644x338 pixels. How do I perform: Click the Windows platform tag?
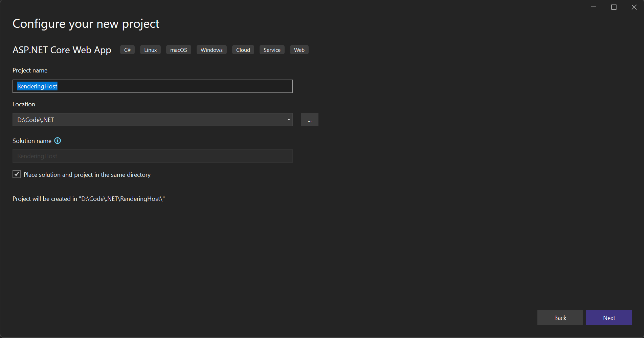point(212,50)
